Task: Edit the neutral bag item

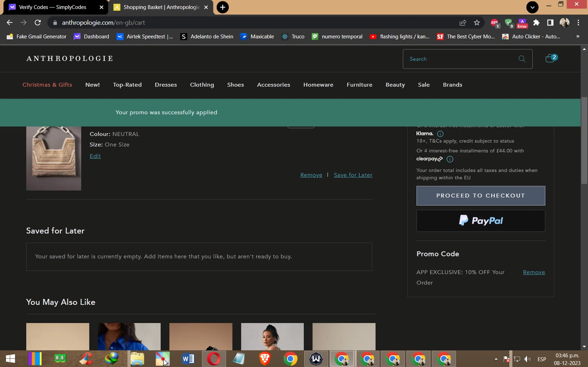Action: [95, 156]
